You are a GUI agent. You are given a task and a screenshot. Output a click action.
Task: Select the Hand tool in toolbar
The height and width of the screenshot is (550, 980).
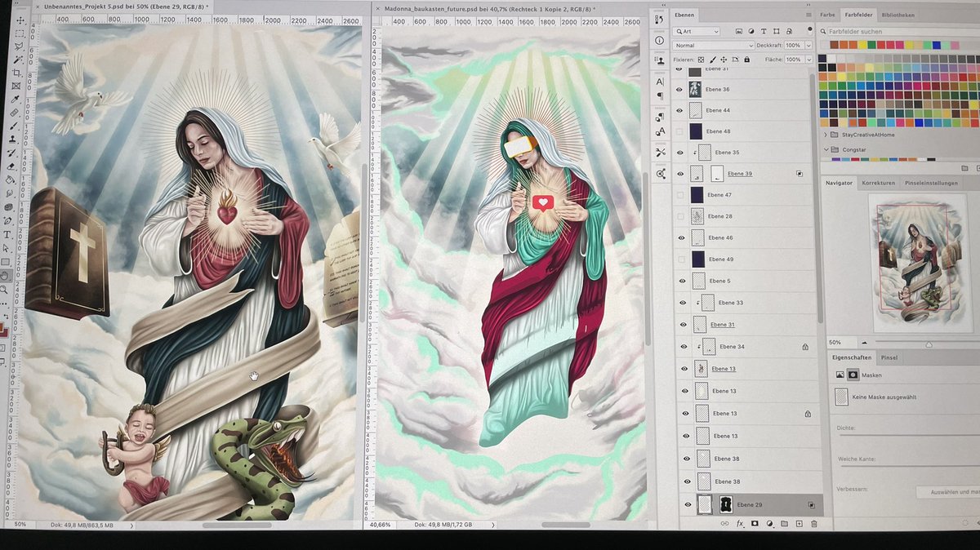5,276
